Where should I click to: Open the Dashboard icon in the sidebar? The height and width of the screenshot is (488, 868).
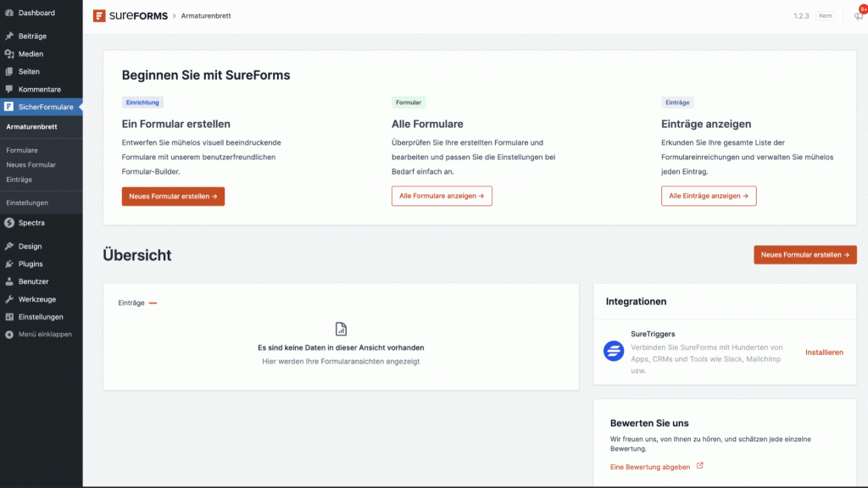tap(11, 13)
